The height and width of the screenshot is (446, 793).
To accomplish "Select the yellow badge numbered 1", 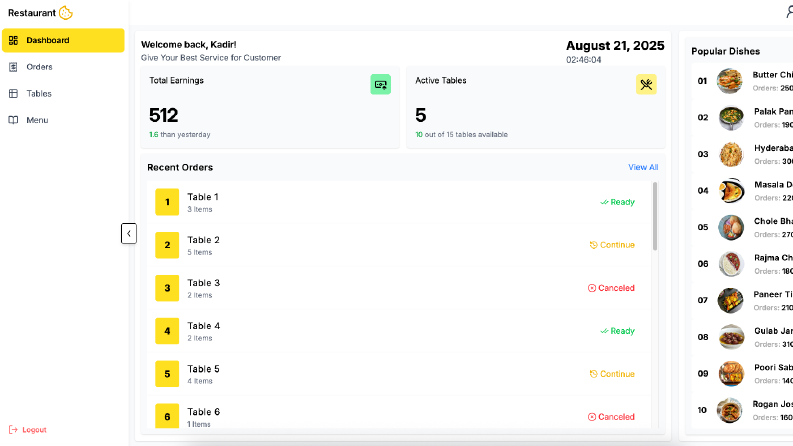I will click(x=167, y=202).
